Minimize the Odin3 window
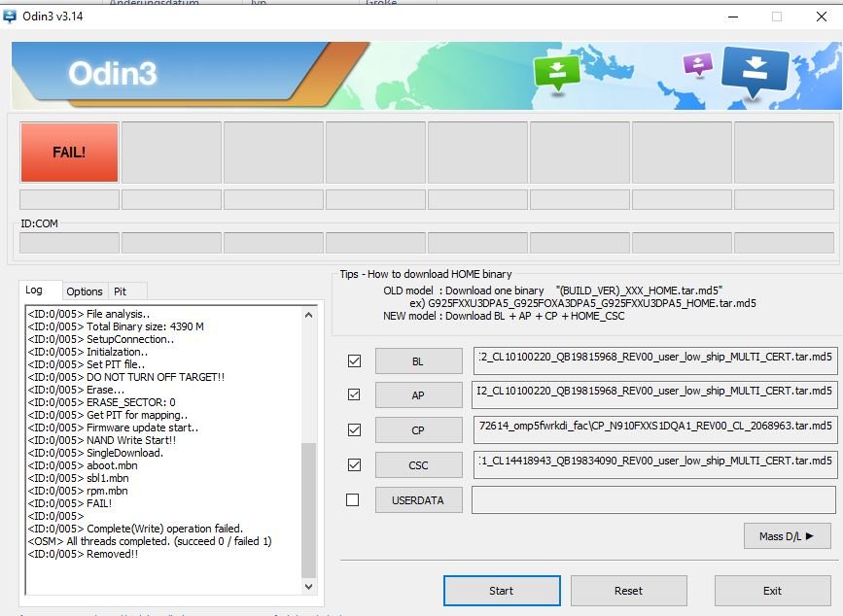843x616 pixels. tap(733, 17)
